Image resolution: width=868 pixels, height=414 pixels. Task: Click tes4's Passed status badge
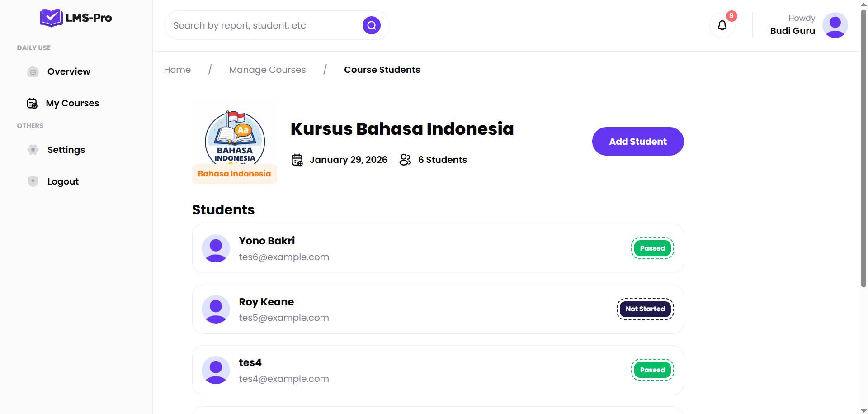tap(652, 370)
